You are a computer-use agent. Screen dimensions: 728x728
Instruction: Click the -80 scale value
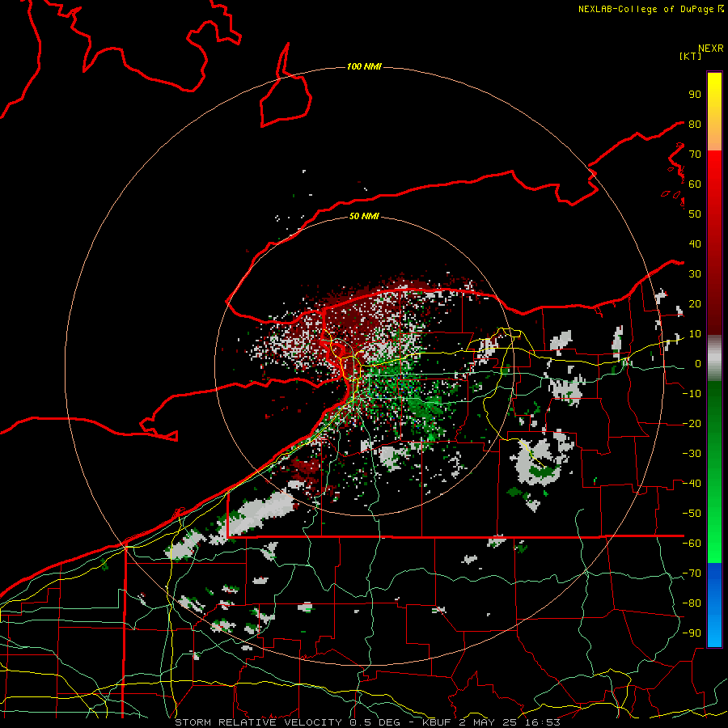(x=692, y=603)
